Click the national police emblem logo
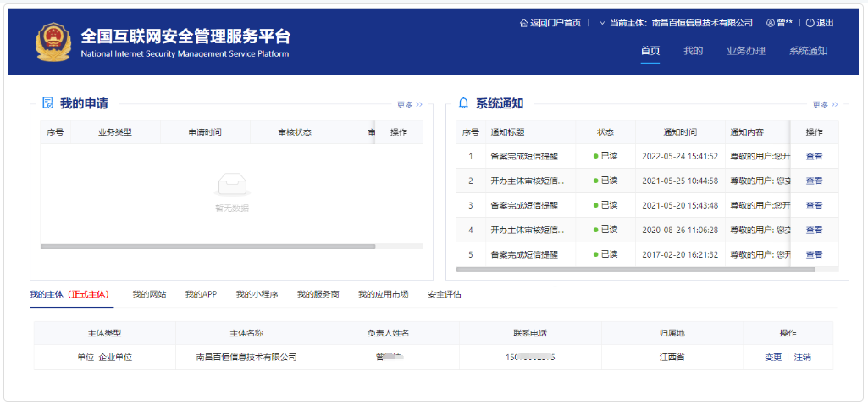Viewport: 868px width, 406px height. pyautogui.click(x=53, y=42)
